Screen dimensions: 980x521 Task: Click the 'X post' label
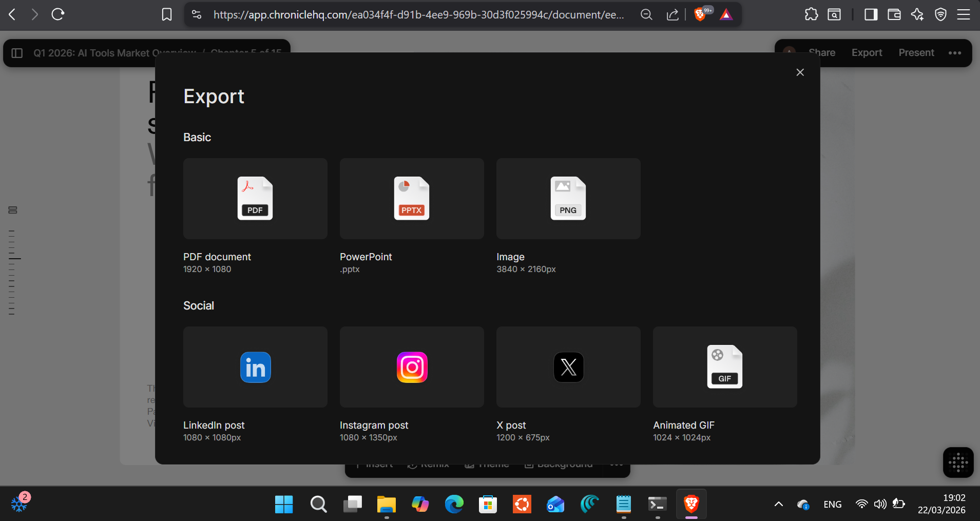[511, 425]
